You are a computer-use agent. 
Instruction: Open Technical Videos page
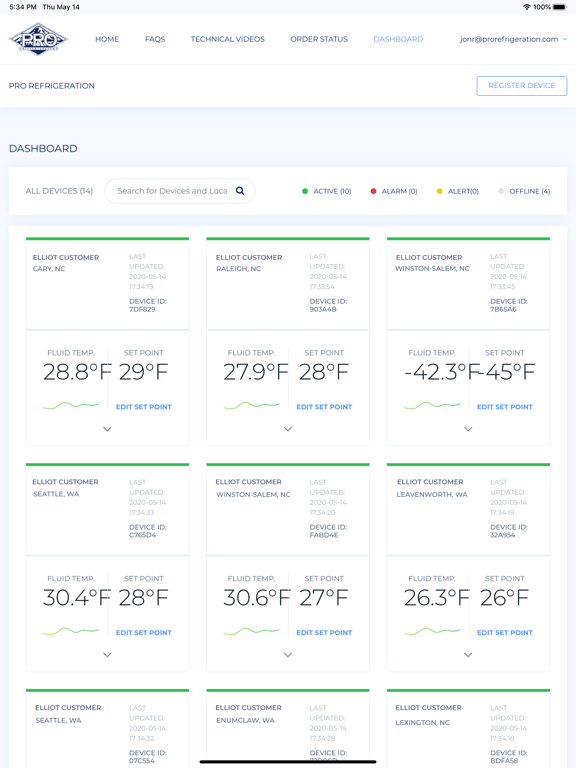coord(228,39)
